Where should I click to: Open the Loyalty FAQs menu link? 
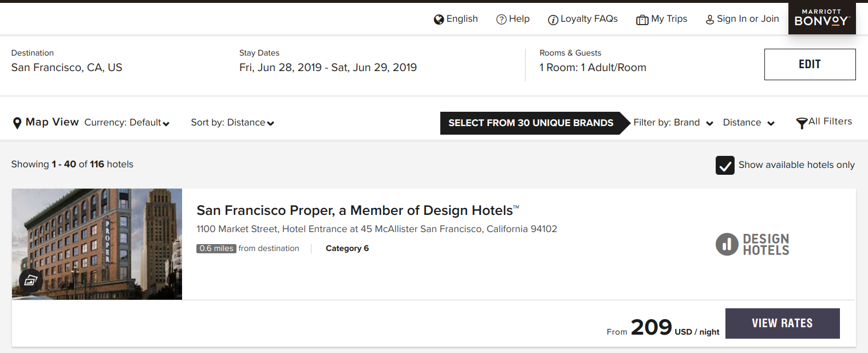tap(589, 19)
